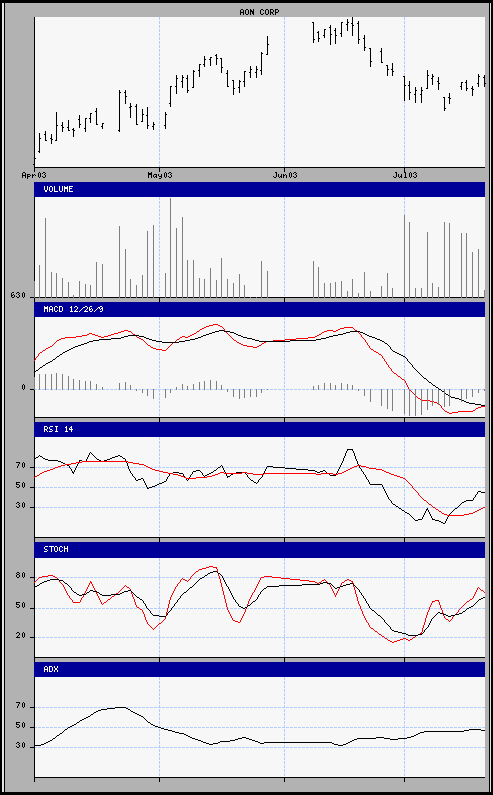Click the RSI 14 panel header

tap(260, 429)
